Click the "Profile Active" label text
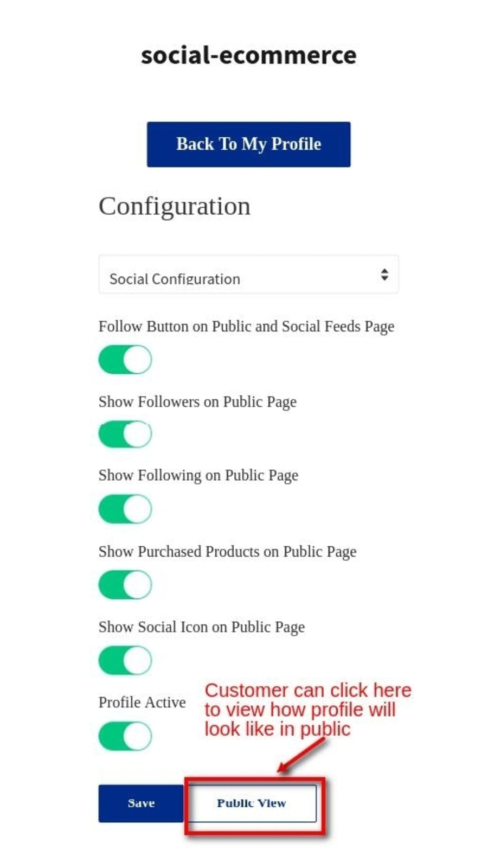The image size is (488, 868). coord(142,703)
